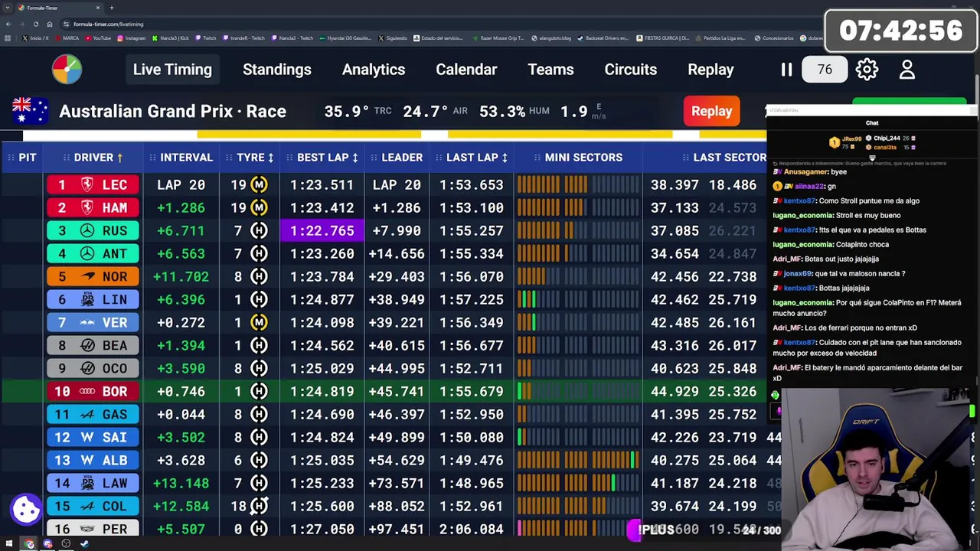This screenshot has width=980, height=551.
Task: Open the Standings page
Action: (x=277, y=70)
